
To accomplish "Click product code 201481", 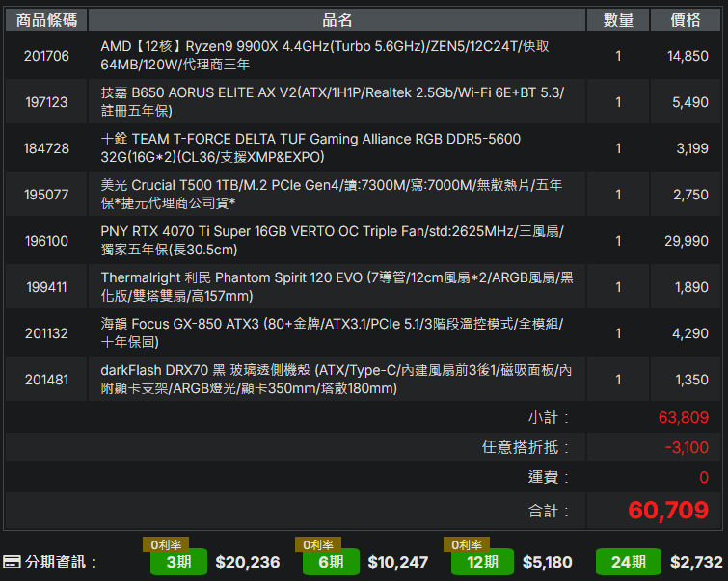I will coord(46,380).
